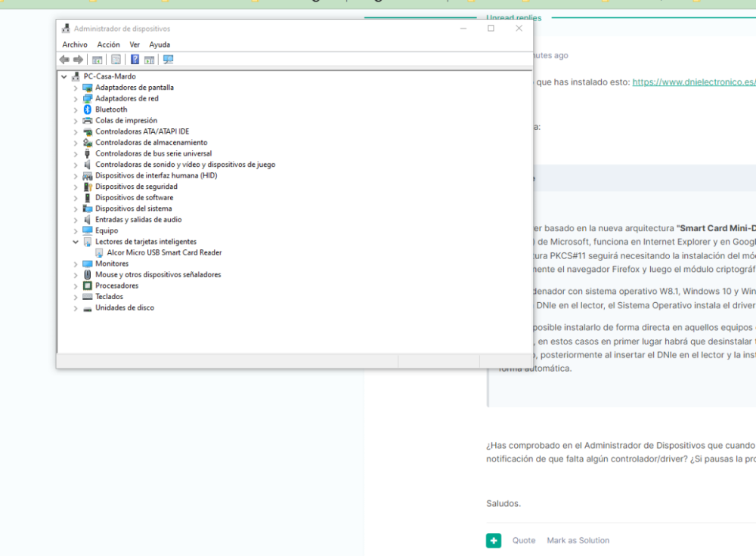
Task: Click Show/Hide console tree toolbar icon
Action: pos(97,60)
